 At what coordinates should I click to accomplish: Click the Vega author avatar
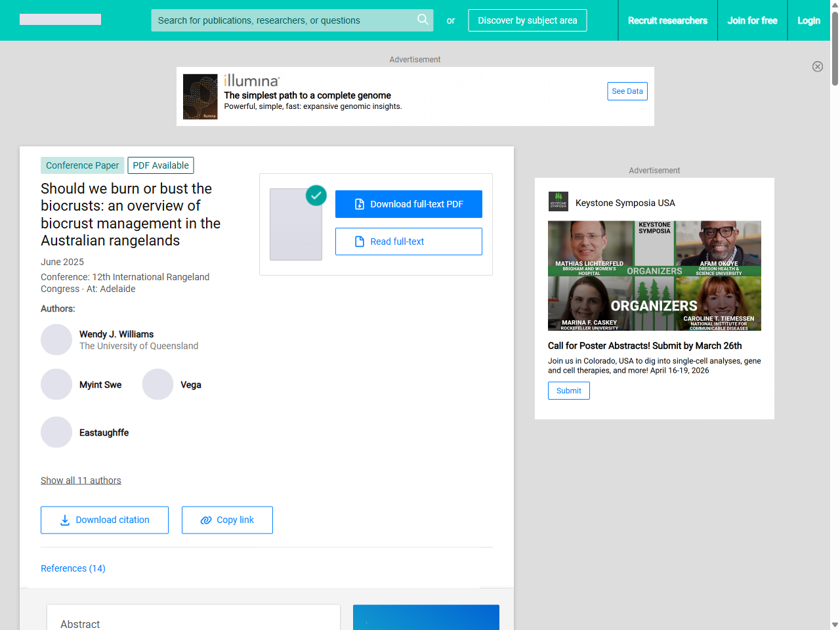click(x=157, y=385)
